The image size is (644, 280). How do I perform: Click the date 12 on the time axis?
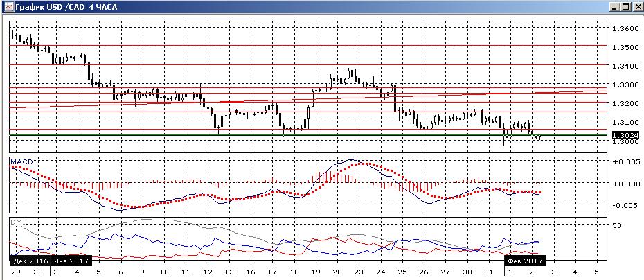208,272
